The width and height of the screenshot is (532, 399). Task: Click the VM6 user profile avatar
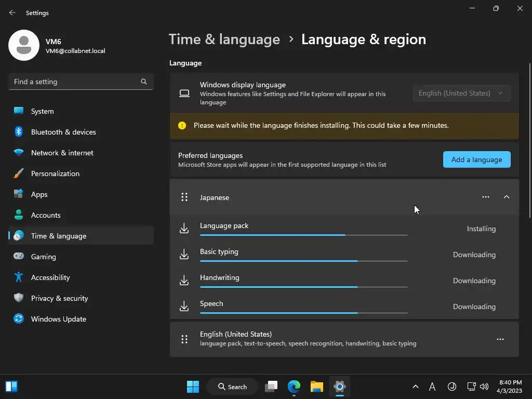[x=24, y=45]
